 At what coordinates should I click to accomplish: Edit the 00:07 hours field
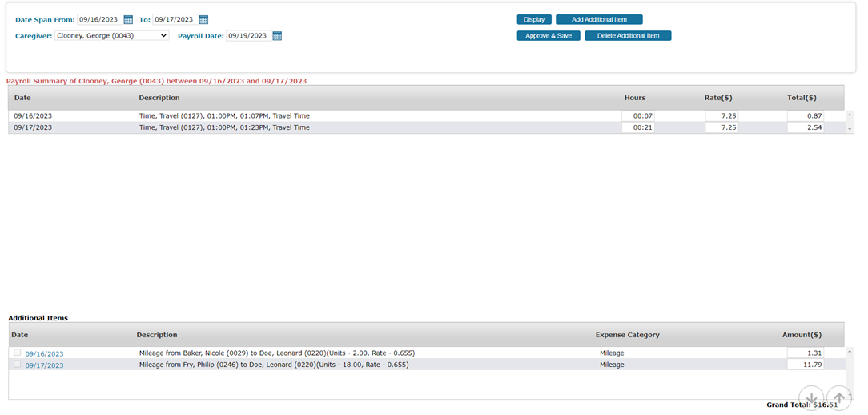point(638,116)
